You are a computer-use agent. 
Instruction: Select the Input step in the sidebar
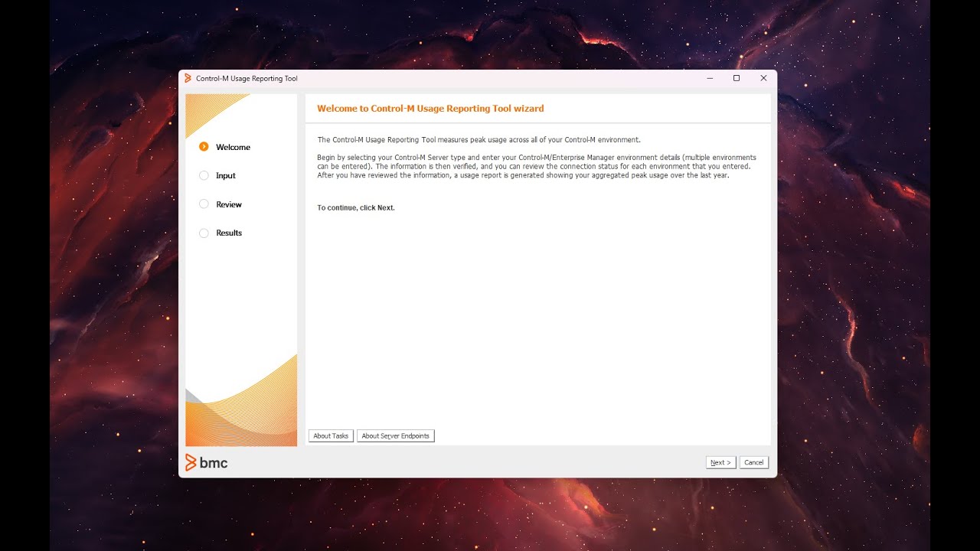coord(226,176)
